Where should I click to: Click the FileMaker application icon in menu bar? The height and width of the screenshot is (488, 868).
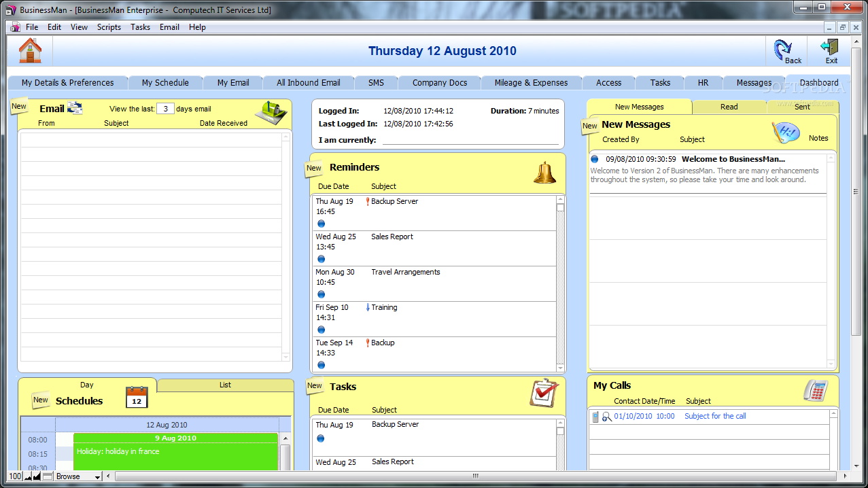[x=15, y=27]
